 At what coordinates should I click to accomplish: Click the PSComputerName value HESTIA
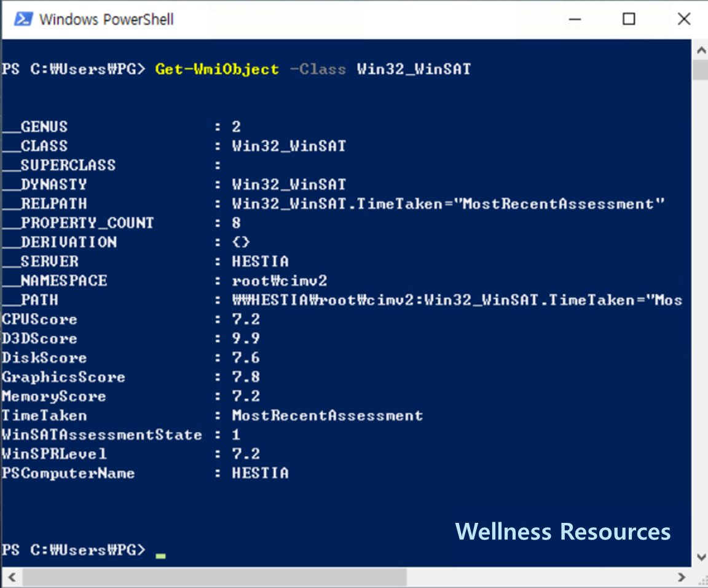coord(260,473)
